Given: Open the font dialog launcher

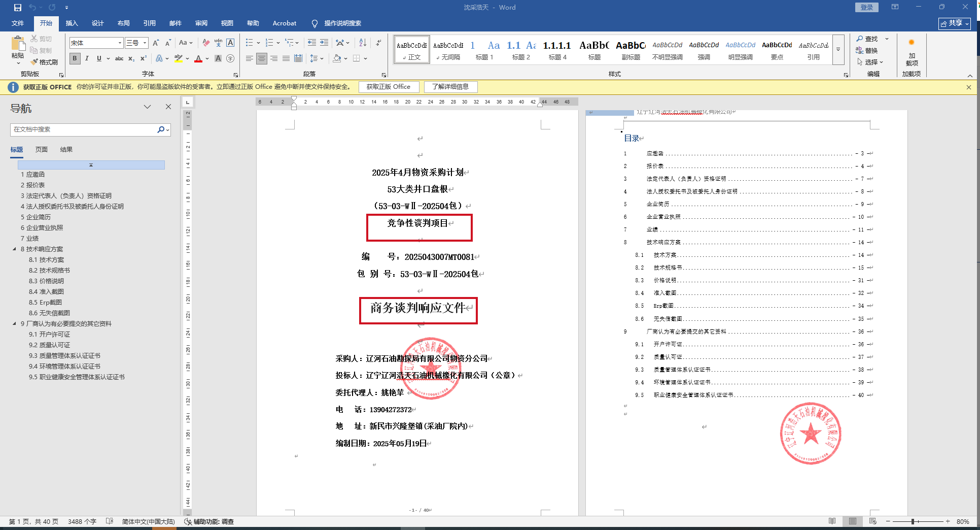Looking at the screenshot, I should tap(236, 75).
